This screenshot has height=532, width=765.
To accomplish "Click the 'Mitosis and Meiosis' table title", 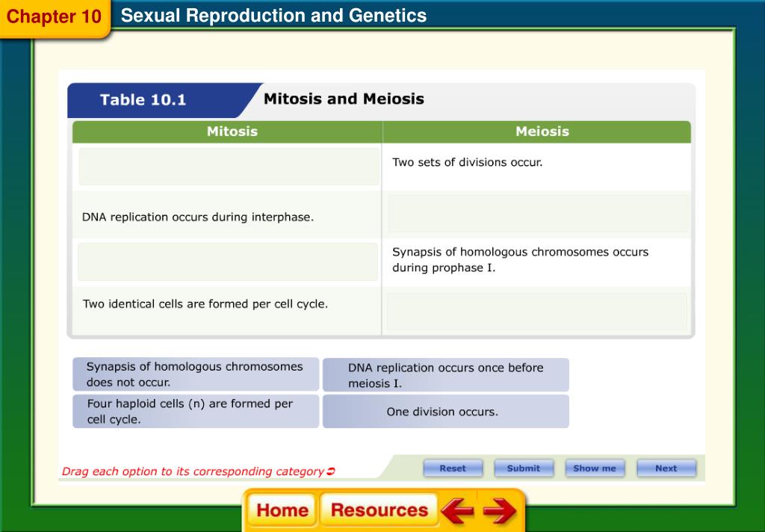I will click(x=344, y=99).
